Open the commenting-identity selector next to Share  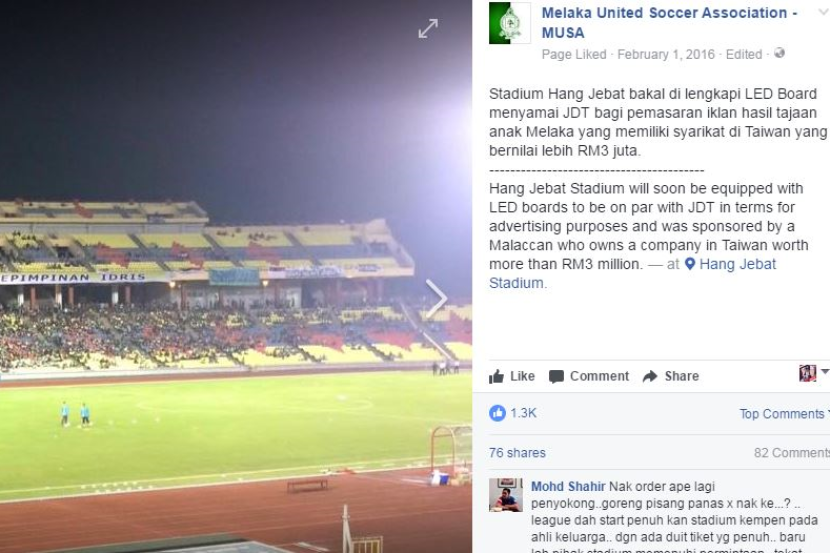811,375
